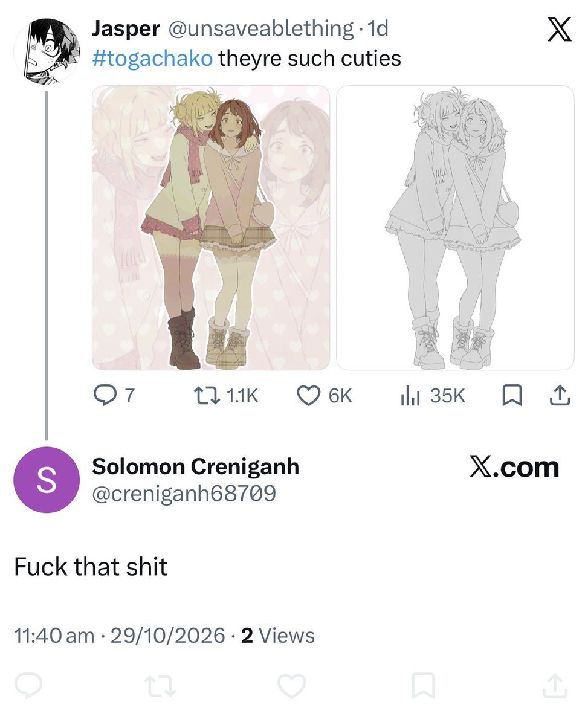Open the #togachako hashtag link

point(152,59)
